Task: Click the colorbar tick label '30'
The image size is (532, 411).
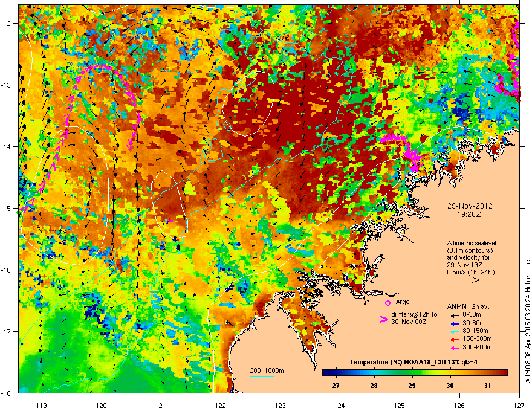Action: coord(450,386)
